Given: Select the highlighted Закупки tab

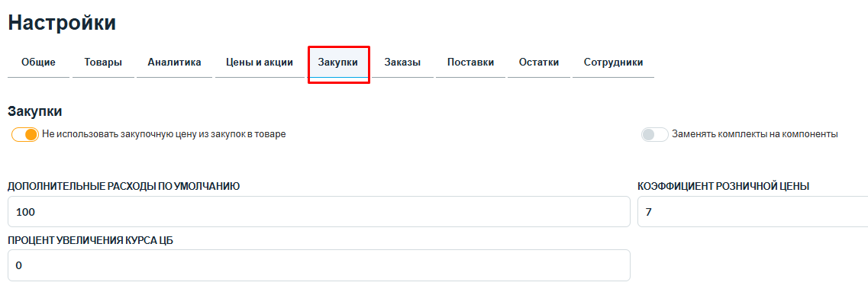Looking at the screenshot, I should click(x=338, y=63).
